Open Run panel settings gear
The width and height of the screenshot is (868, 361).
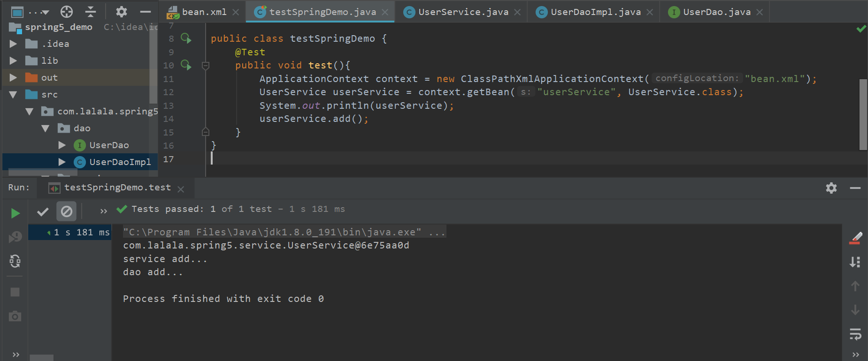pyautogui.click(x=831, y=188)
